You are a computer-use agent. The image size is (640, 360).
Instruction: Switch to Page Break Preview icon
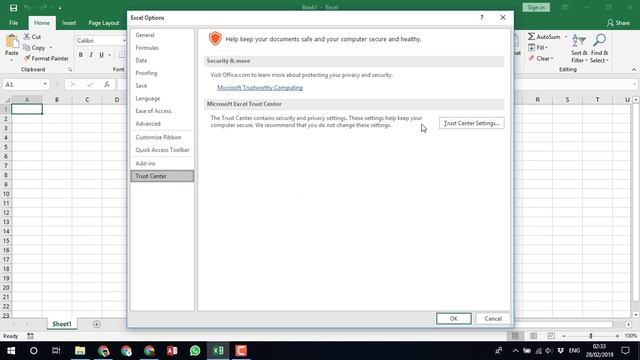[551, 336]
